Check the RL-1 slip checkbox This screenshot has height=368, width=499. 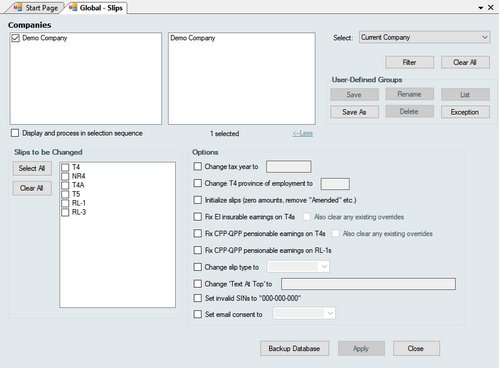tap(65, 203)
